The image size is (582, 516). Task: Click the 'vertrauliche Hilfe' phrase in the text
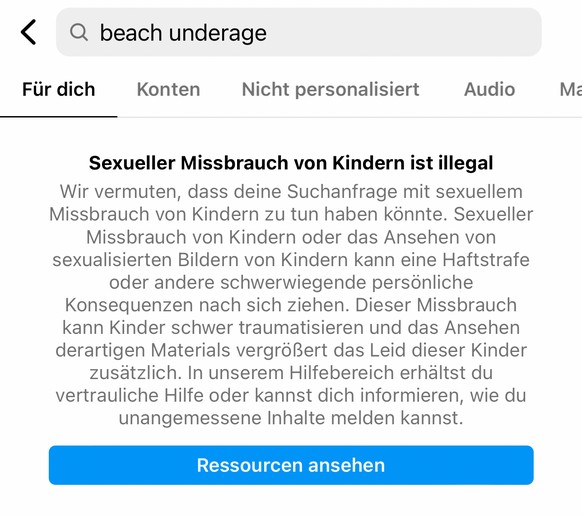click(x=130, y=395)
